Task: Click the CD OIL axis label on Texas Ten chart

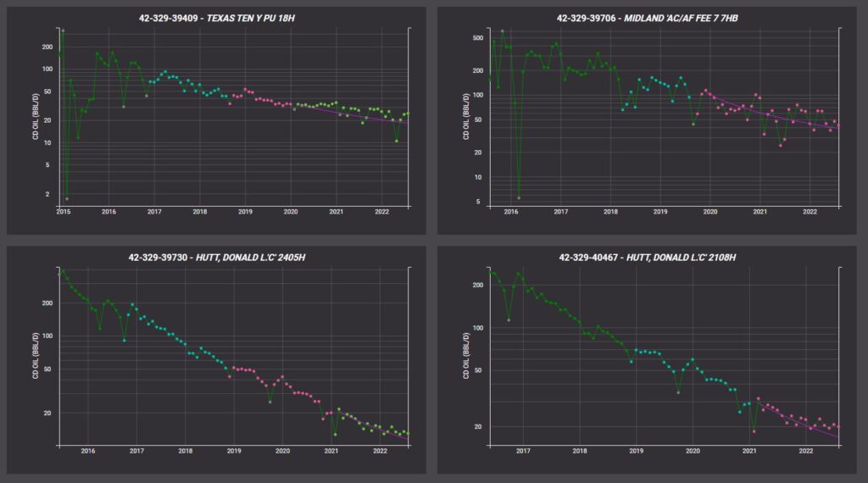Action: [36, 117]
